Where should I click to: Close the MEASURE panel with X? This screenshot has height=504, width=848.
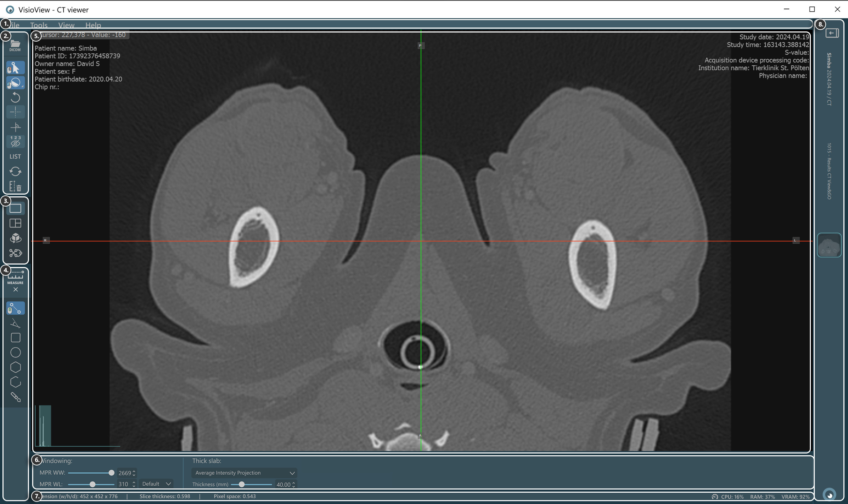(x=15, y=290)
